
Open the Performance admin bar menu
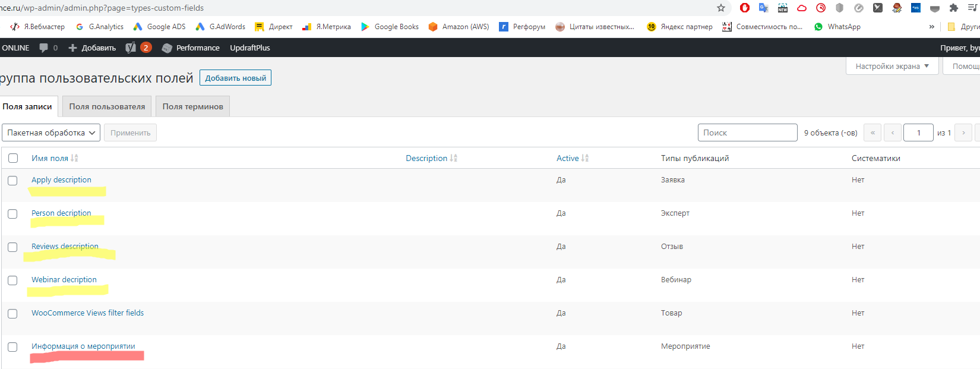tap(191, 48)
